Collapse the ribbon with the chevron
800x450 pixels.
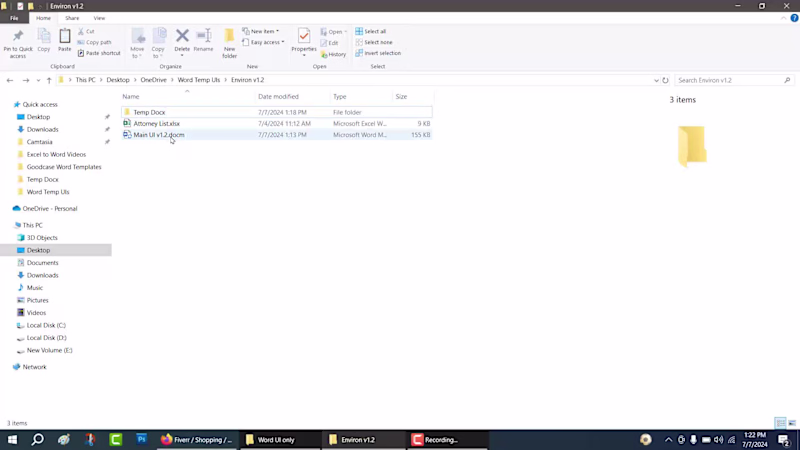(x=783, y=18)
